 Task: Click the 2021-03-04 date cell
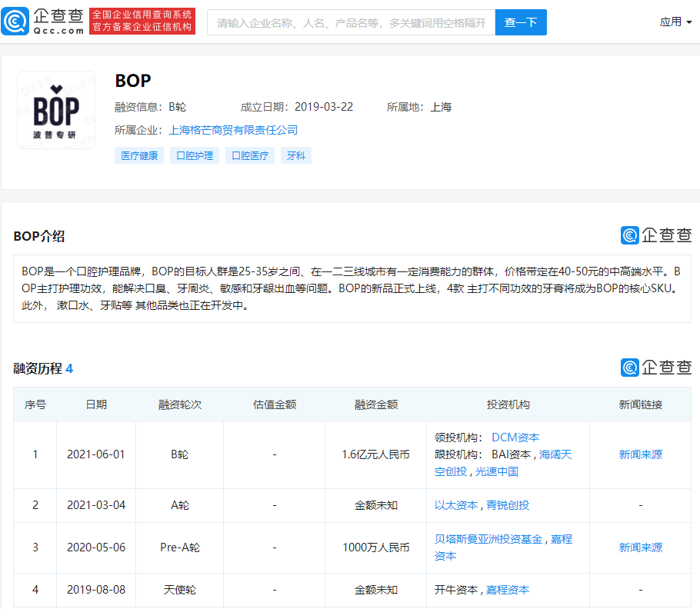96,505
